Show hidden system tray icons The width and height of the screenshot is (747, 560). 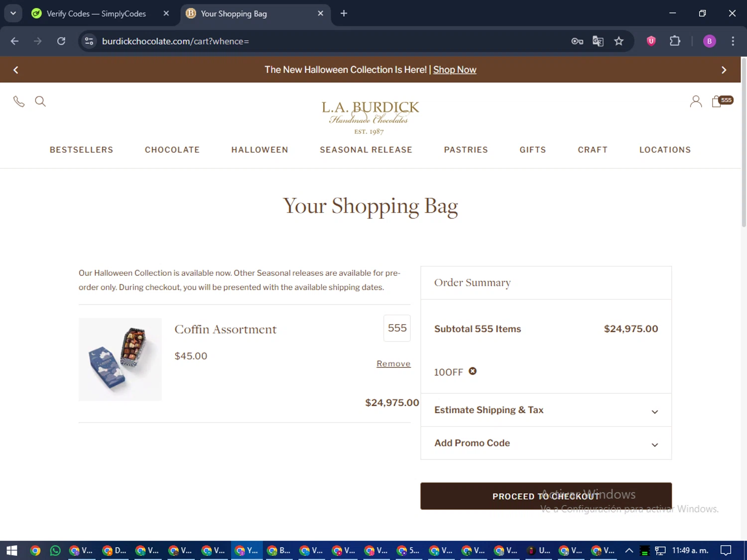pyautogui.click(x=629, y=551)
